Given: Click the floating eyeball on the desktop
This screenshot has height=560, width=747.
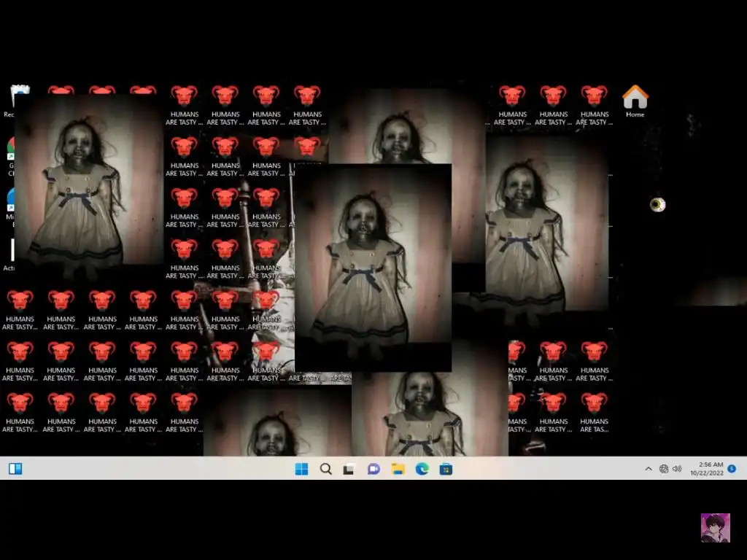Looking at the screenshot, I should point(657,205).
